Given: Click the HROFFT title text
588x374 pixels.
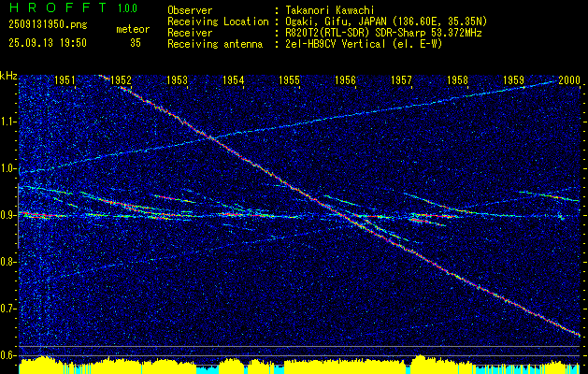Looking at the screenshot, I should click(57, 7).
